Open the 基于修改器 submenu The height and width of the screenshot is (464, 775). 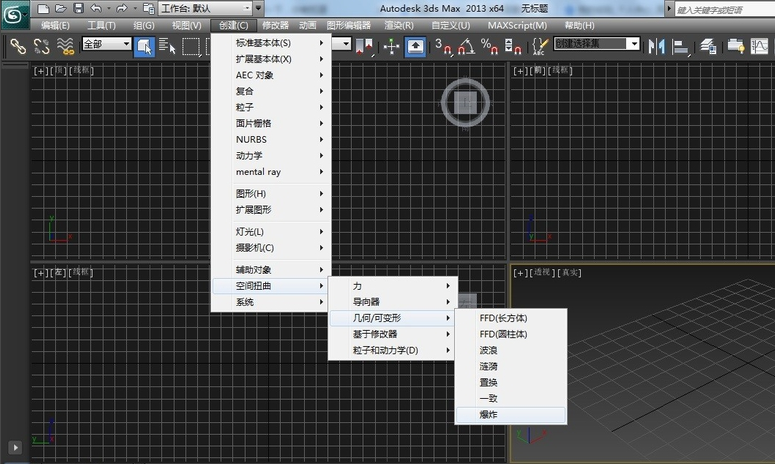(392, 334)
